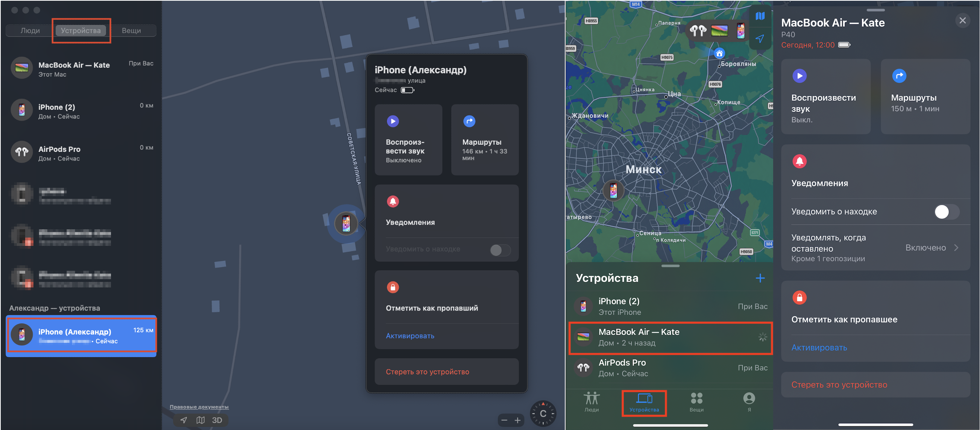Tap Активировать under Отметить как пропавшее
This screenshot has height=430, width=980.
point(819,348)
